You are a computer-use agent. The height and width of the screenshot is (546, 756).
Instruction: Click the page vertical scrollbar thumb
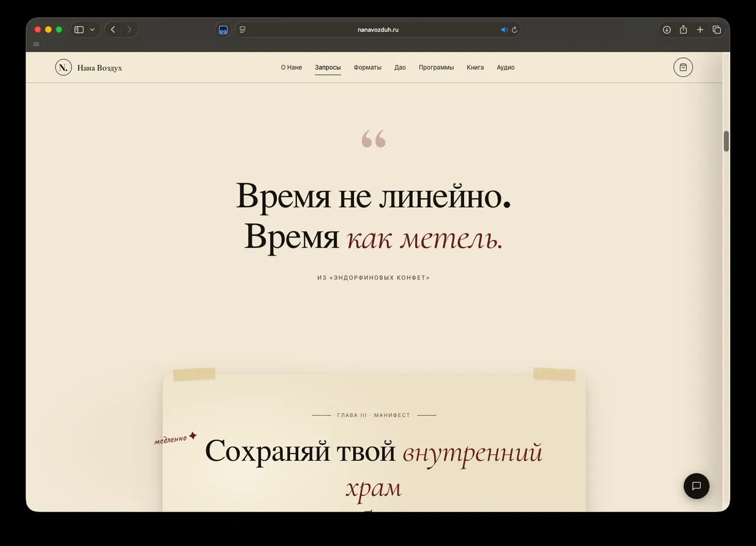pyautogui.click(x=726, y=141)
